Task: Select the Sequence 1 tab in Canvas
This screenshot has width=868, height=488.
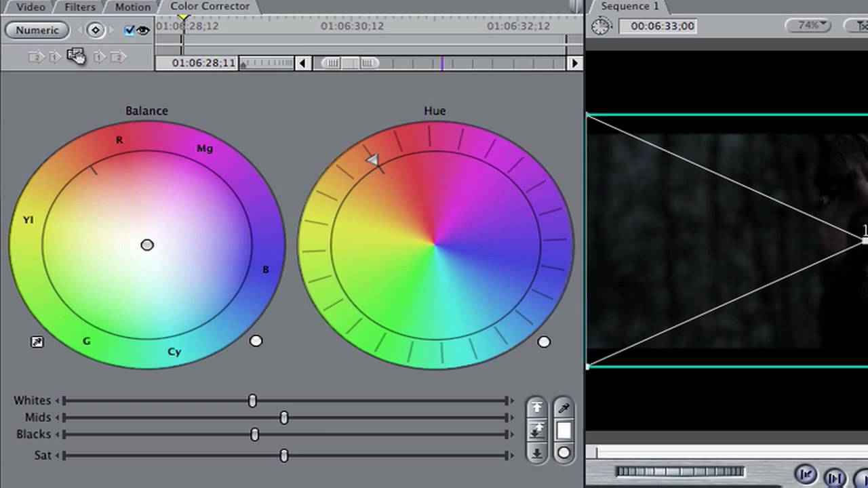Action: (629, 6)
